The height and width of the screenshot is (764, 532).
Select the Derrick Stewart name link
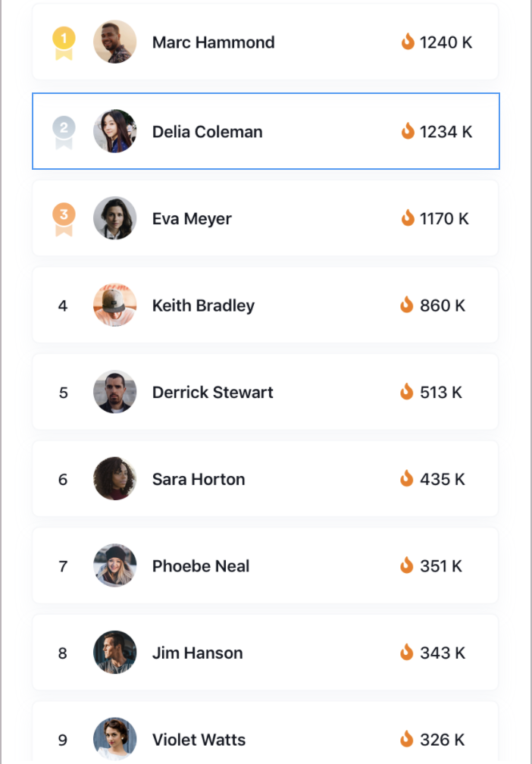[213, 393]
